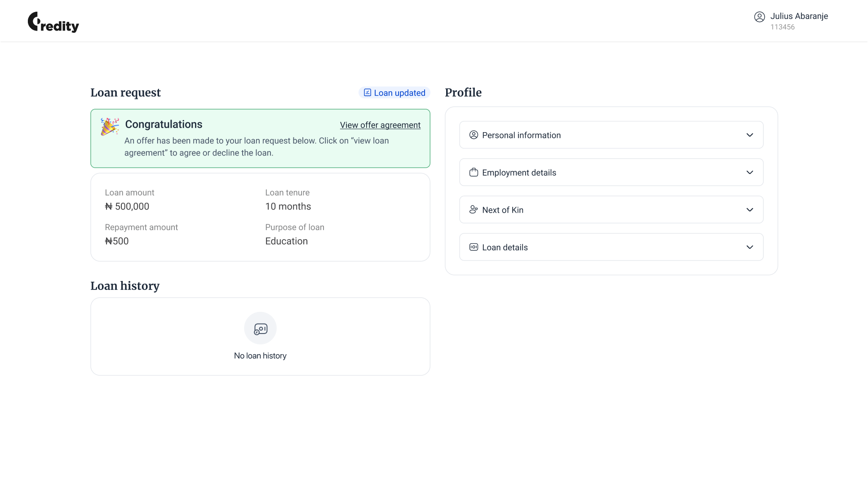Expand the Employment details section
The height and width of the screenshot is (503, 868).
(x=749, y=172)
